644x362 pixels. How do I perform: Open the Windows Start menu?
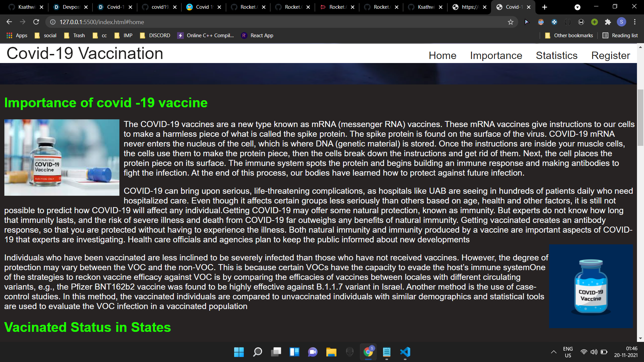[239, 352]
